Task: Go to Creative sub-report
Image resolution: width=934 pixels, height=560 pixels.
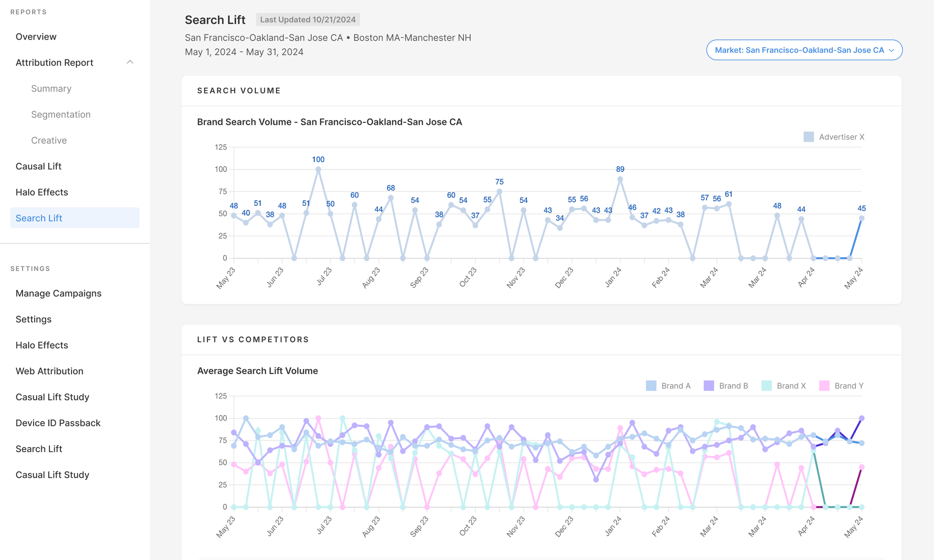Action: 49,140
